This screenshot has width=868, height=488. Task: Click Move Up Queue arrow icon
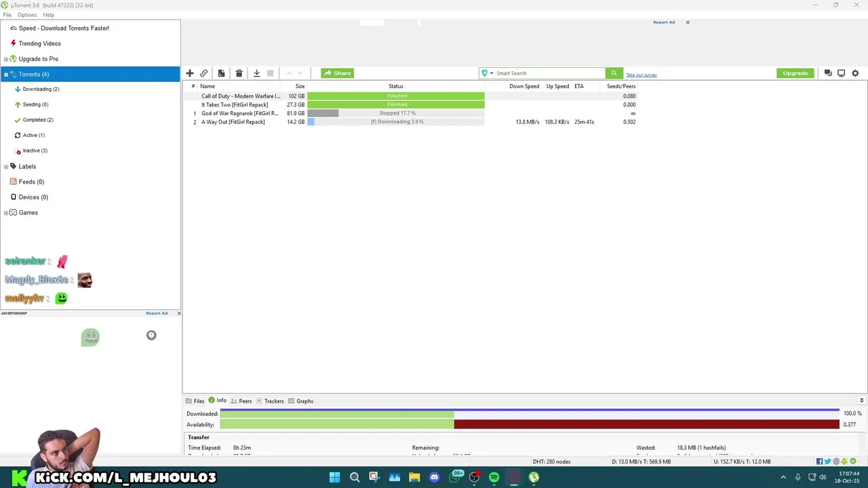[x=289, y=73]
